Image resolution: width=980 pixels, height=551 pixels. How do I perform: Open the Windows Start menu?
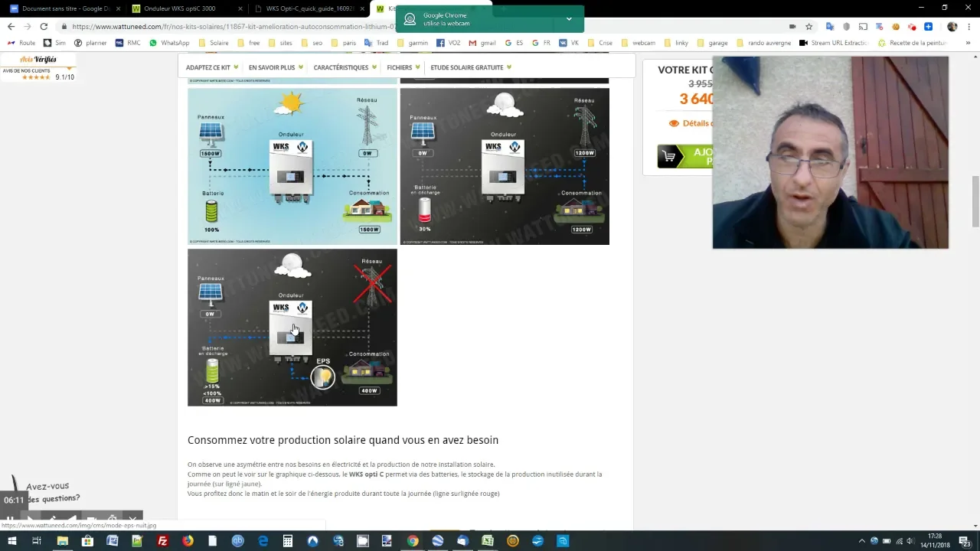(11, 541)
